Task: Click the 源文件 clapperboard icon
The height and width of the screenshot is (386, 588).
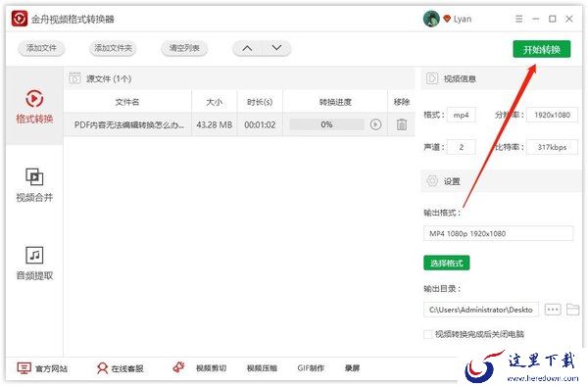Action: coord(75,78)
